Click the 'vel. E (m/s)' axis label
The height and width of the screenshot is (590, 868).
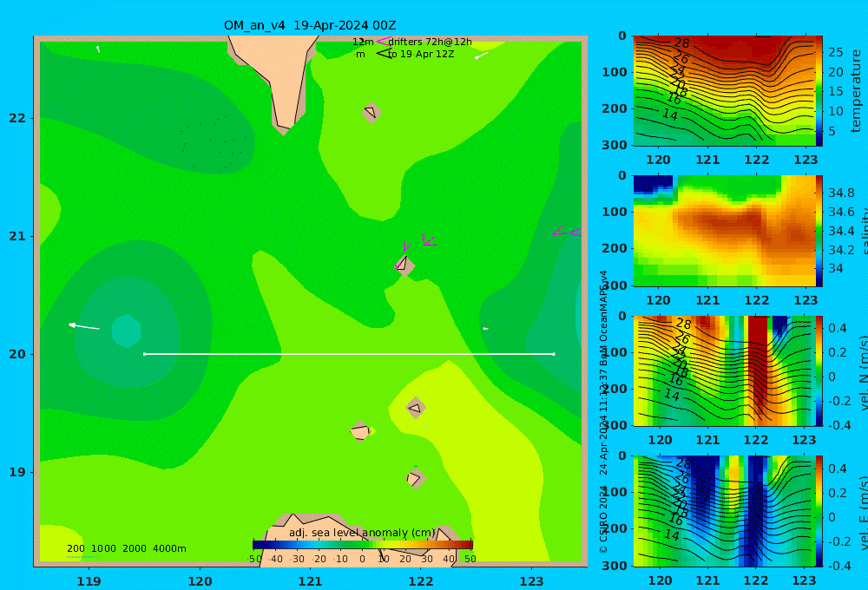[x=863, y=513]
